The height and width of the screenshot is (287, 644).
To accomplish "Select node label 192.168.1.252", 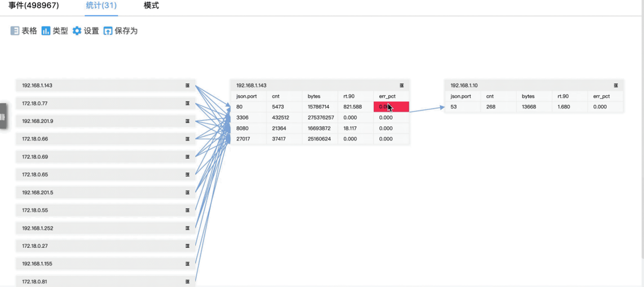I will point(38,228).
